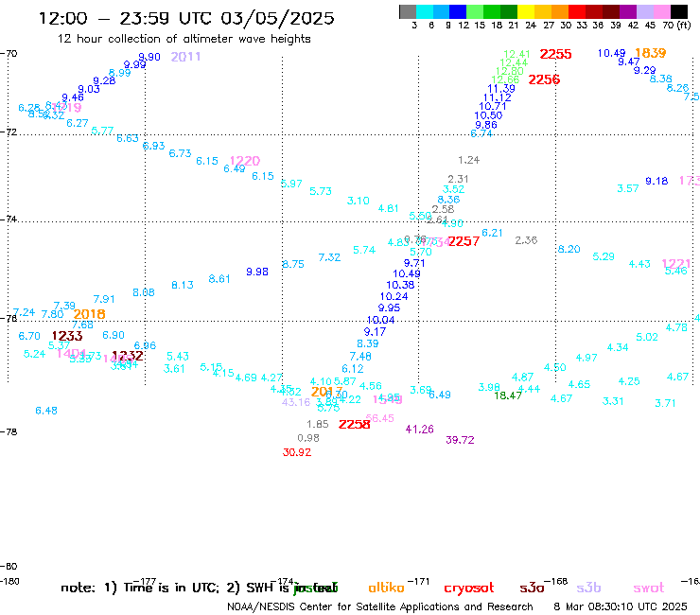700x615 pixels.
Task: Click the s3a satellite legend label
Action: pos(532,588)
